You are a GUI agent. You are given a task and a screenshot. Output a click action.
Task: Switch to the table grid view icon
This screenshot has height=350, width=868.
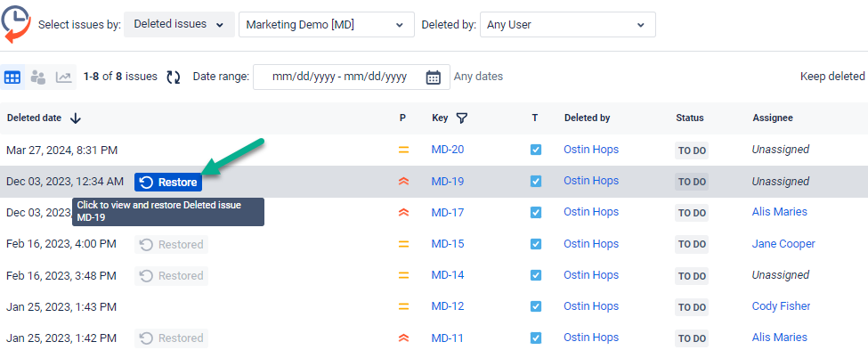point(12,77)
